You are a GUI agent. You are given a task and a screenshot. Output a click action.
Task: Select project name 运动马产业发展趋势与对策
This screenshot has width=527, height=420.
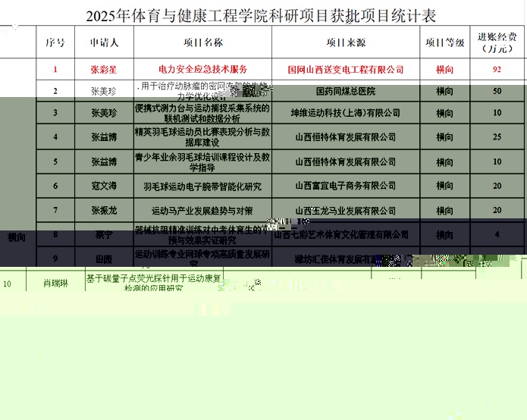coord(202,210)
